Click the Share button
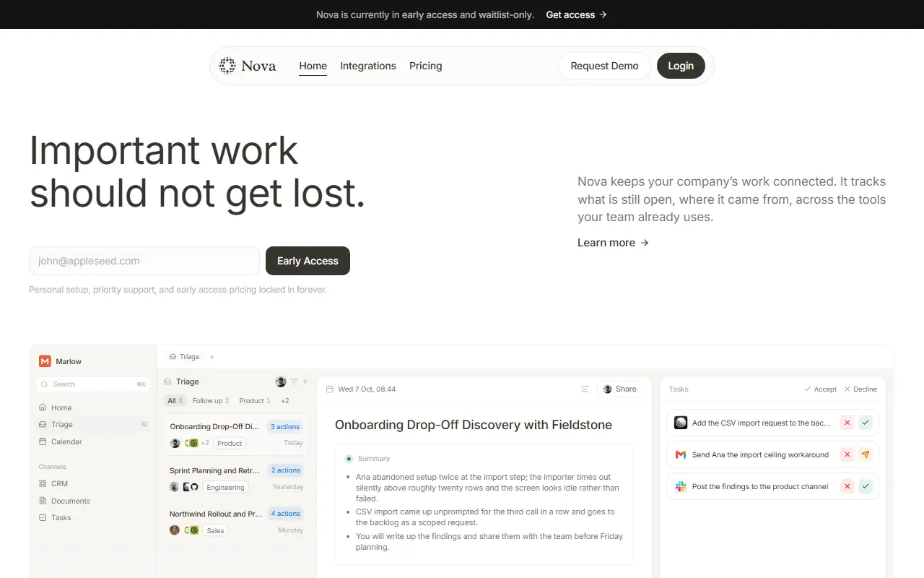 pos(619,389)
